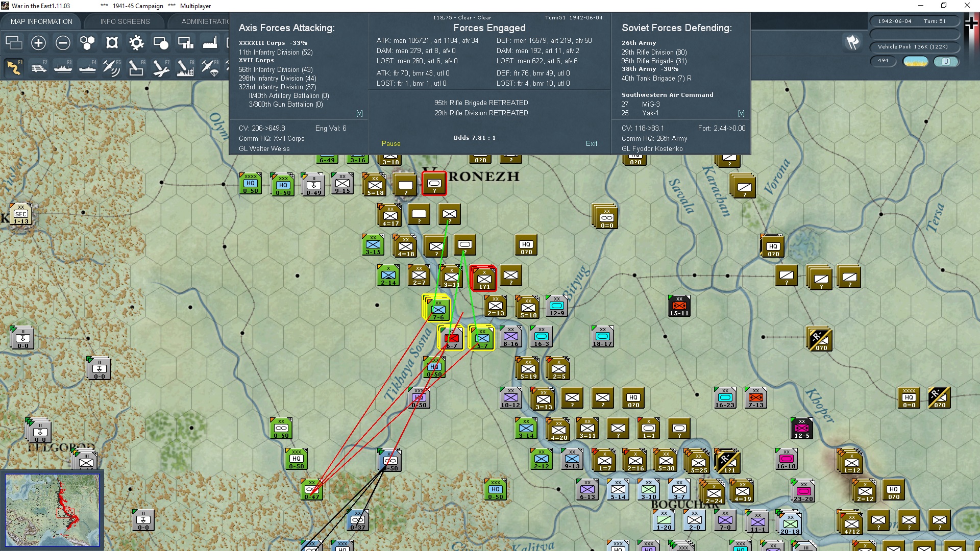Viewport: 980px width, 551px height.
Task: Expand Axis forces detail [v] toggle
Action: pyautogui.click(x=359, y=113)
